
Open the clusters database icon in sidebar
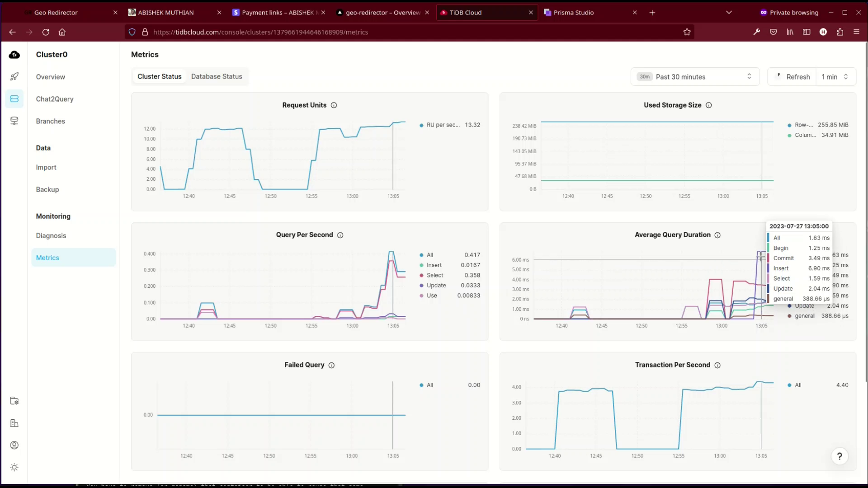[14, 99]
